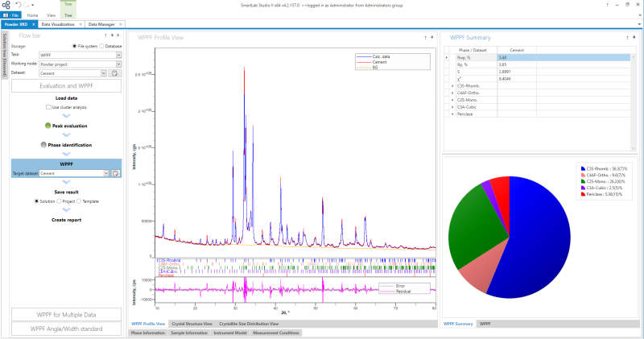Open the quick access toolbar dropdown arrow
The width and height of the screenshot is (644, 339).
coord(33,6)
